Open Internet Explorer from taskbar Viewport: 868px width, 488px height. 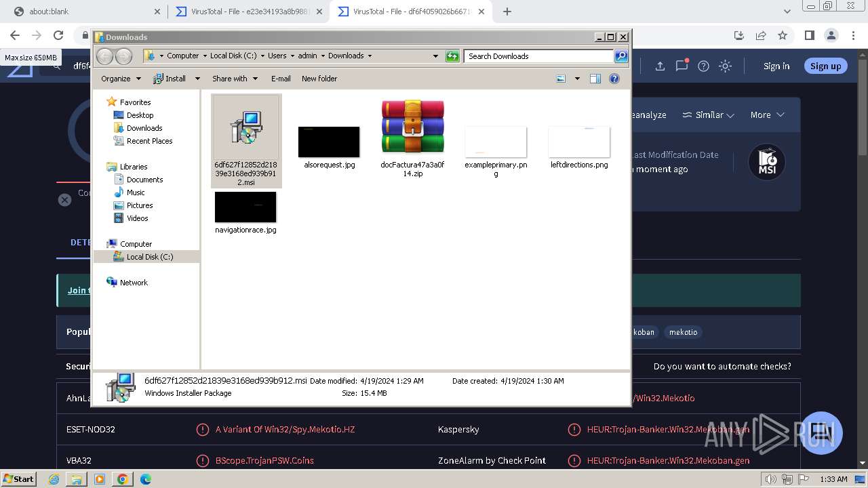[x=54, y=479]
